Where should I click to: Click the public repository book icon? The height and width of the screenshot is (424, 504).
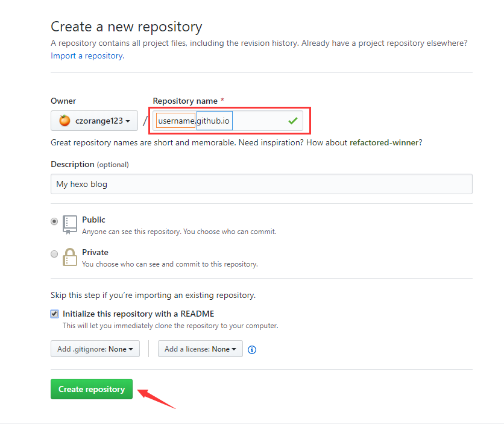coord(70,224)
